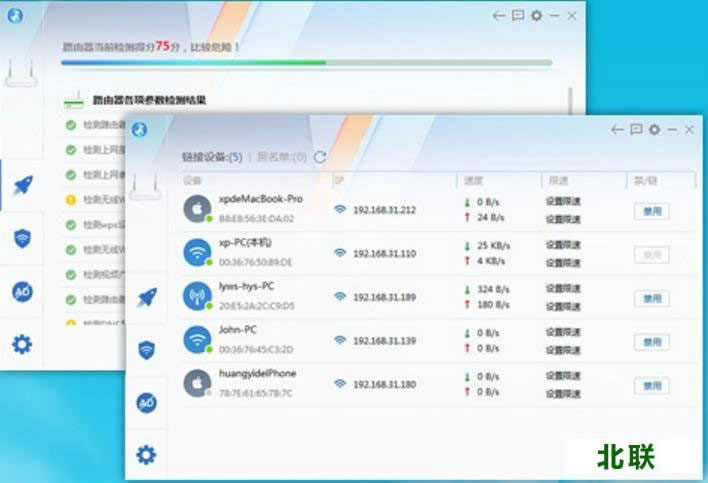The width and height of the screenshot is (708, 483).
Task: Select the rocket icon in back window sidebar
Action: (x=22, y=184)
